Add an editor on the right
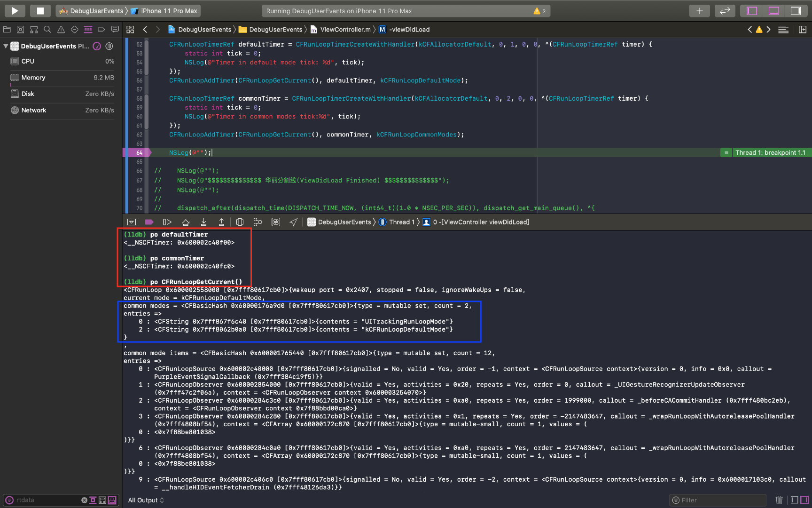The width and height of the screenshot is (812, 508). point(803,29)
